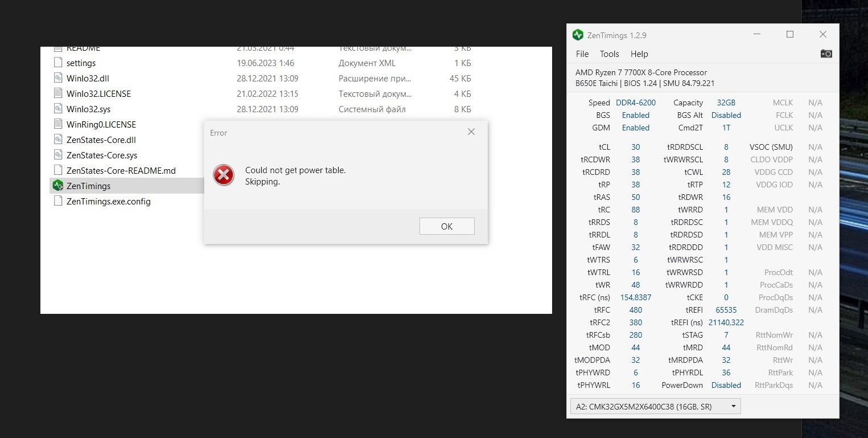Select the ZenStates-Core.dll file name
Screen dimensions: 868x438
101,140
